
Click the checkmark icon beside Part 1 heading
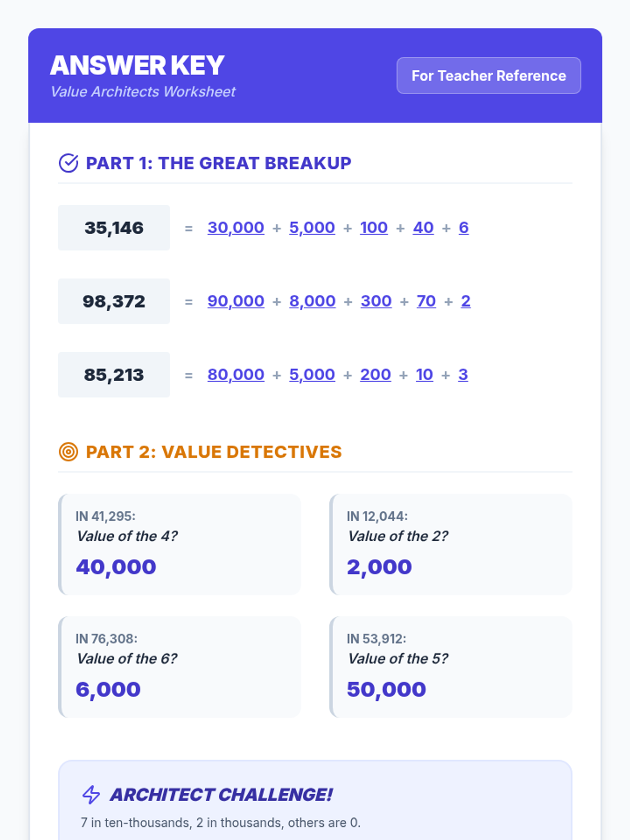pos(68,163)
